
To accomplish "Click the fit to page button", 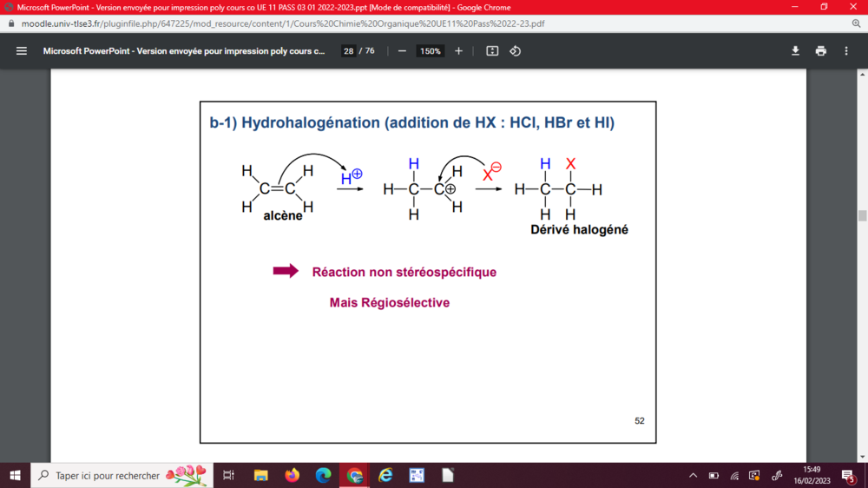I will [x=492, y=51].
